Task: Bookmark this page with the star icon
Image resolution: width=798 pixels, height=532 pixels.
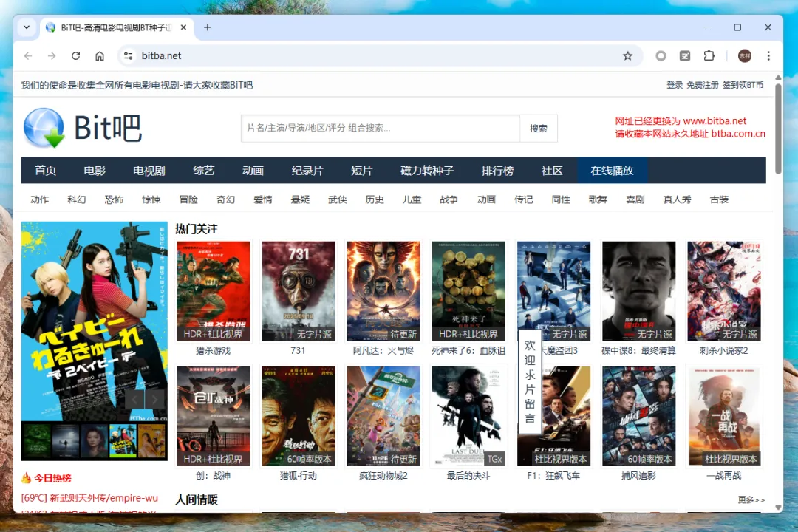Action: 627,56
